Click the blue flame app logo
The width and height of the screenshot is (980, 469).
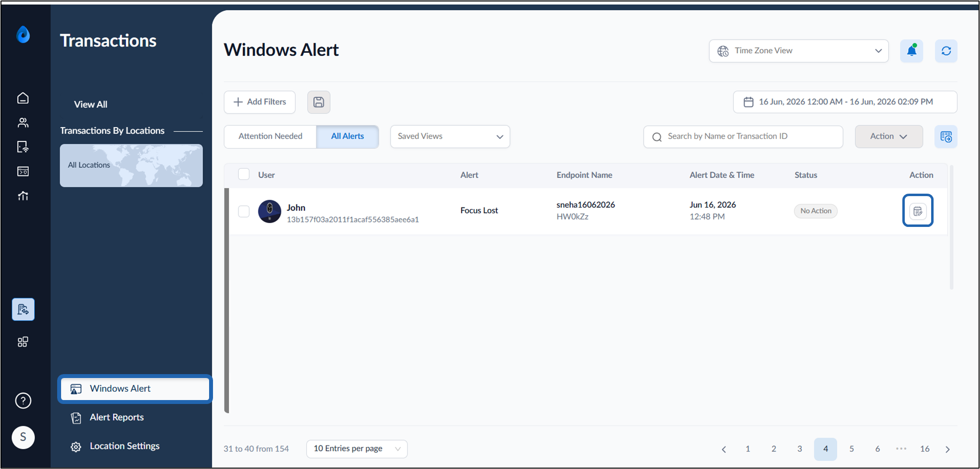(x=23, y=35)
